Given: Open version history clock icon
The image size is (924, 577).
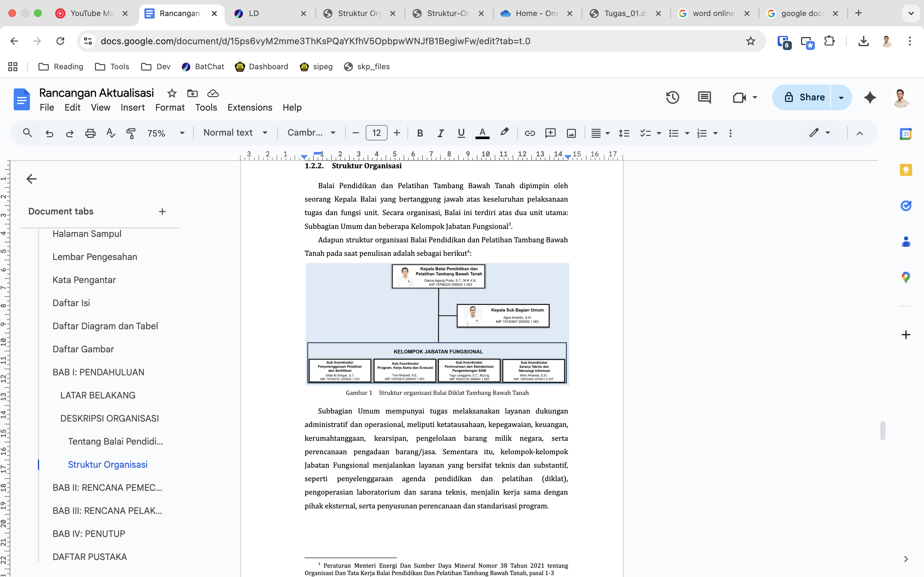Looking at the screenshot, I should pos(672,98).
